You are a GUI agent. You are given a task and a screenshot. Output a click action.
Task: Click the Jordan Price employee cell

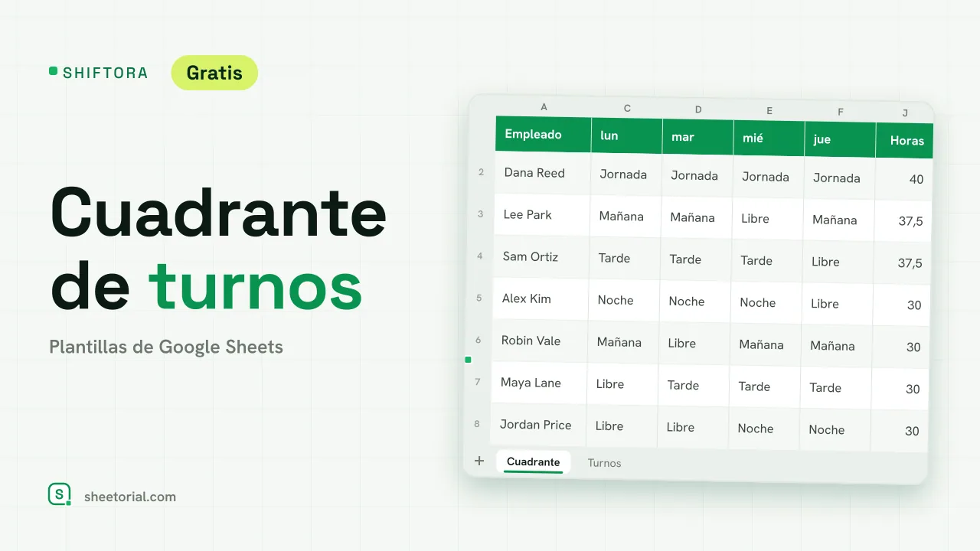coord(537,425)
